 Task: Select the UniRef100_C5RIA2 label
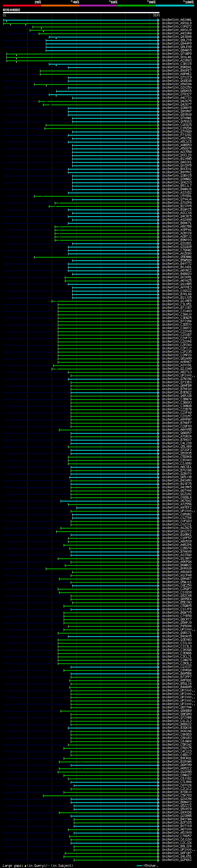tap(176, 745)
